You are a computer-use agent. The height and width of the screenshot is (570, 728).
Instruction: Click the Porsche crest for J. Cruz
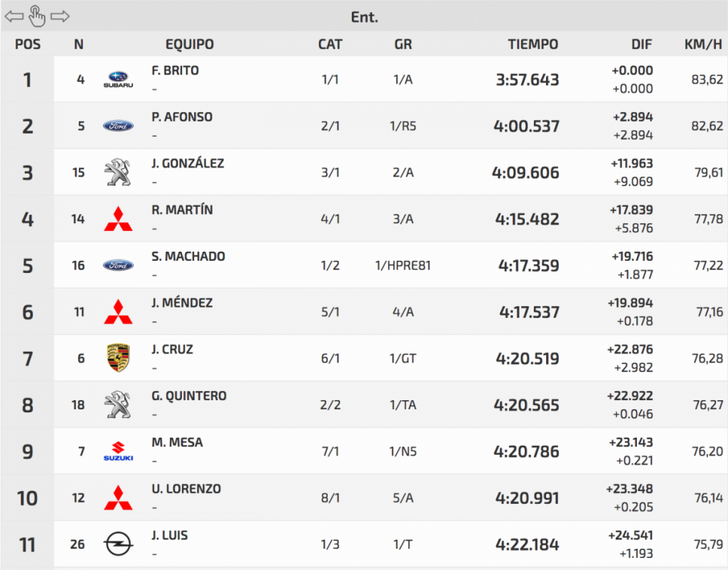(x=118, y=358)
